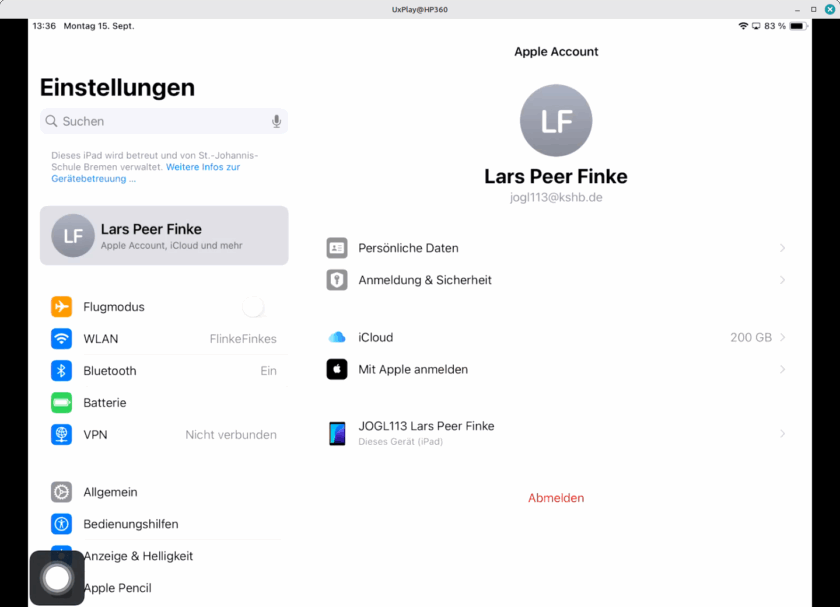Expand Persönliche Daten via its chevron
The width and height of the screenshot is (840, 607).
click(783, 248)
